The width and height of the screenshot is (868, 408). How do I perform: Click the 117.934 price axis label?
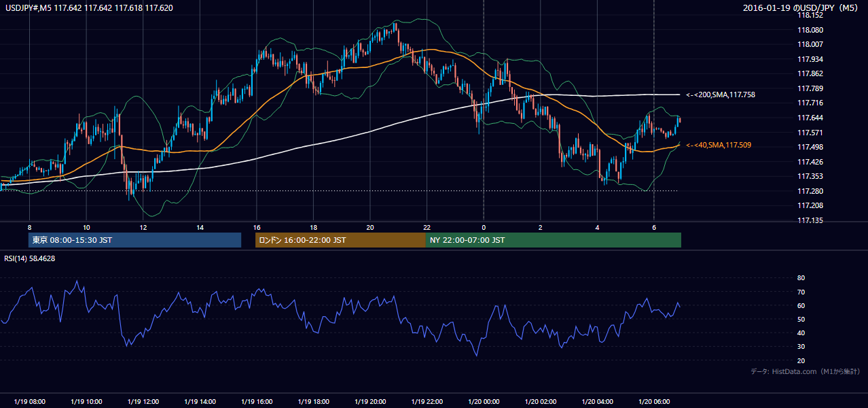click(x=810, y=60)
